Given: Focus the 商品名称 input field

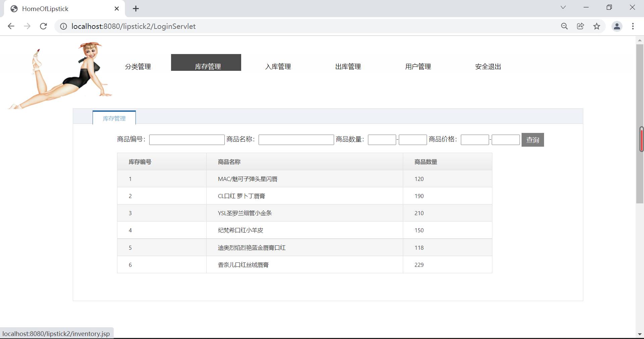Looking at the screenshot, I should [296, 140].
